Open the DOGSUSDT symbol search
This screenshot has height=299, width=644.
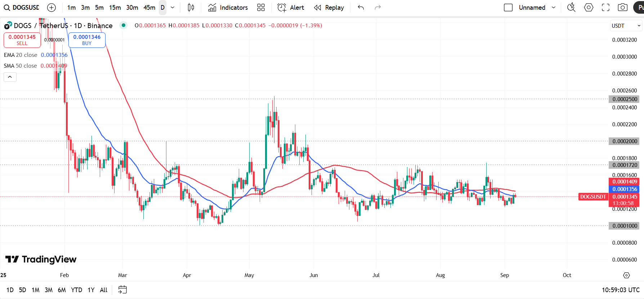click(x=22, y=8)
